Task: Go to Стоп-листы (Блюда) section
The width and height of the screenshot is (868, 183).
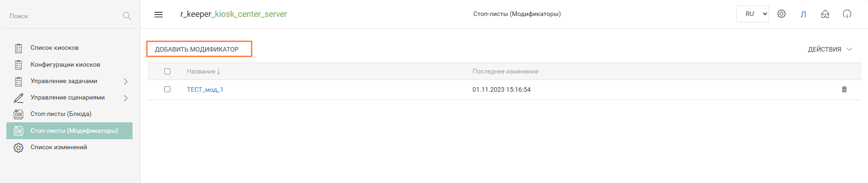Action: pos(61,114)
